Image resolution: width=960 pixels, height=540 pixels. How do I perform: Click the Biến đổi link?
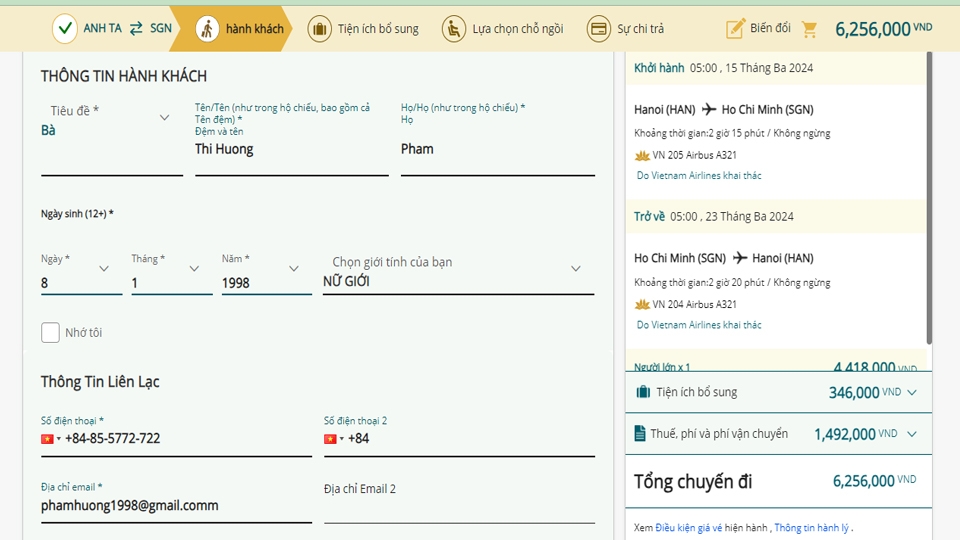[770, 28]
